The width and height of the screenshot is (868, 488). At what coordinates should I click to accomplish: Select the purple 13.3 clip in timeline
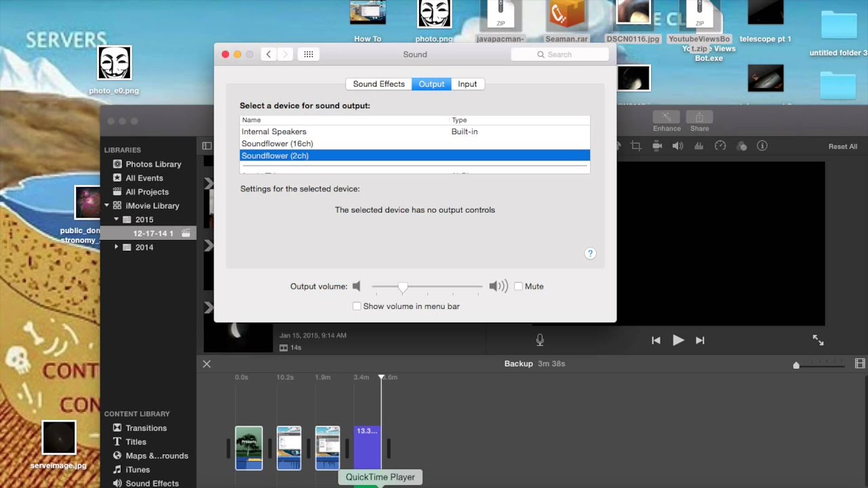pyautogui.click(x=368, y=448)
